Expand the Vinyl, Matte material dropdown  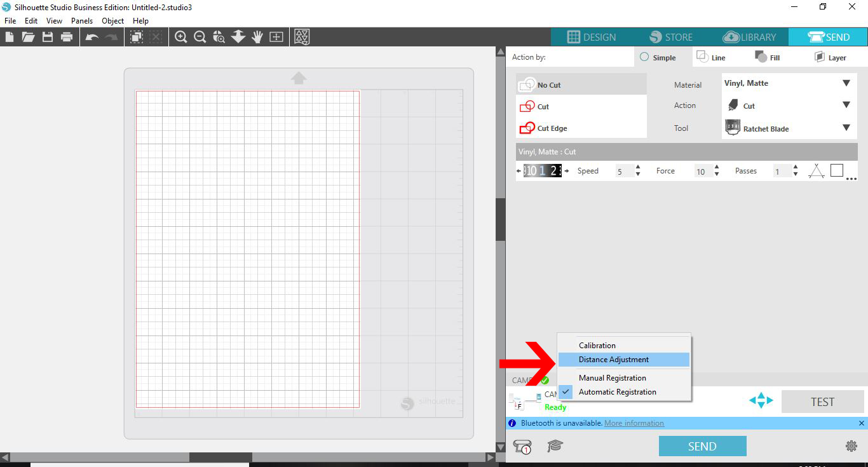(x=846, y=83)
